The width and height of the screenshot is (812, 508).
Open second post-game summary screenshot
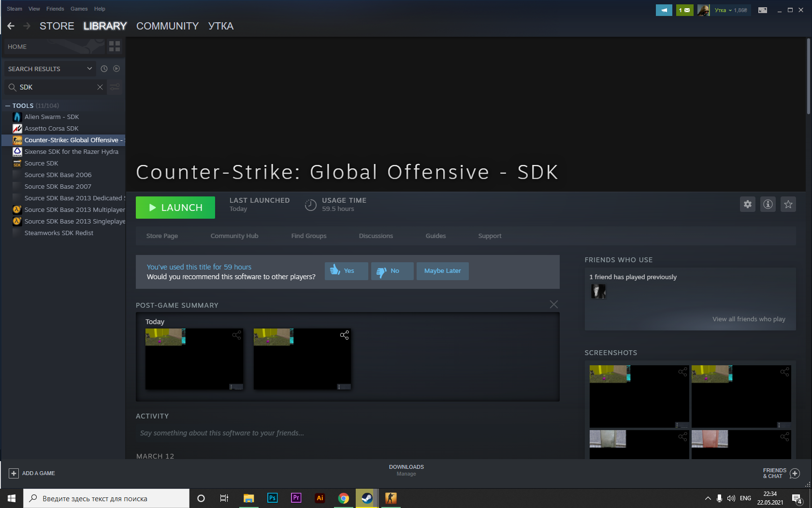303,359
